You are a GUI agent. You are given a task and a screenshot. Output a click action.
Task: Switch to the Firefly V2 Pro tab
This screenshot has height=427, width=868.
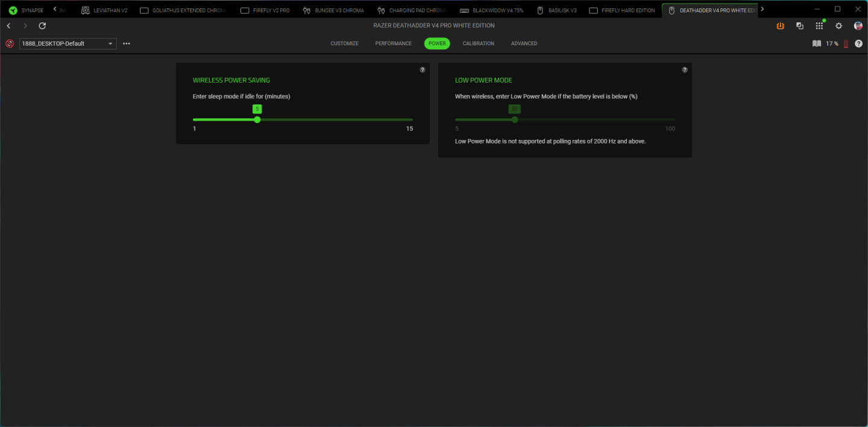click(x=265, y=10)
